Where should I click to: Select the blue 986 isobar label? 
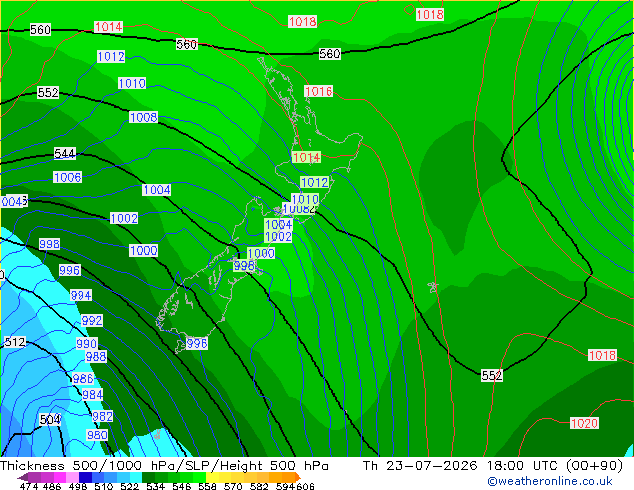83,379
